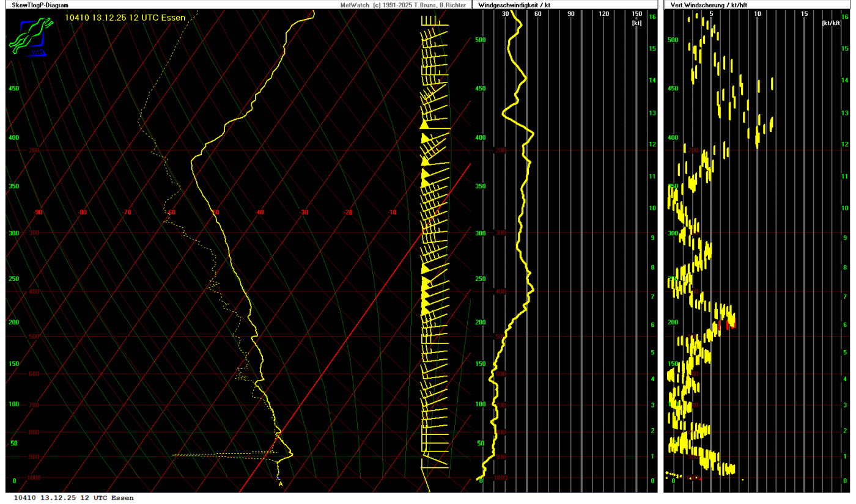Click the 30 value on the wind speed scale
The height and width of the screenshot is (504, 856).
click(x=506, y=14)
